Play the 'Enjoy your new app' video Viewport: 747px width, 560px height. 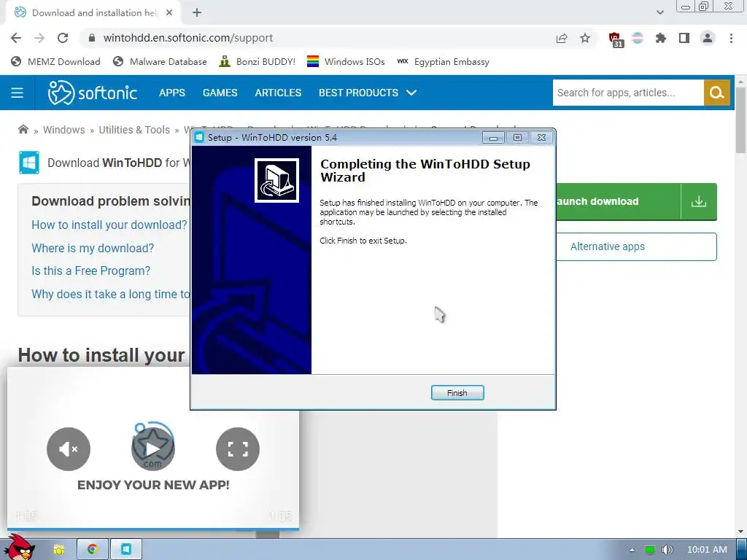(153, 449)
